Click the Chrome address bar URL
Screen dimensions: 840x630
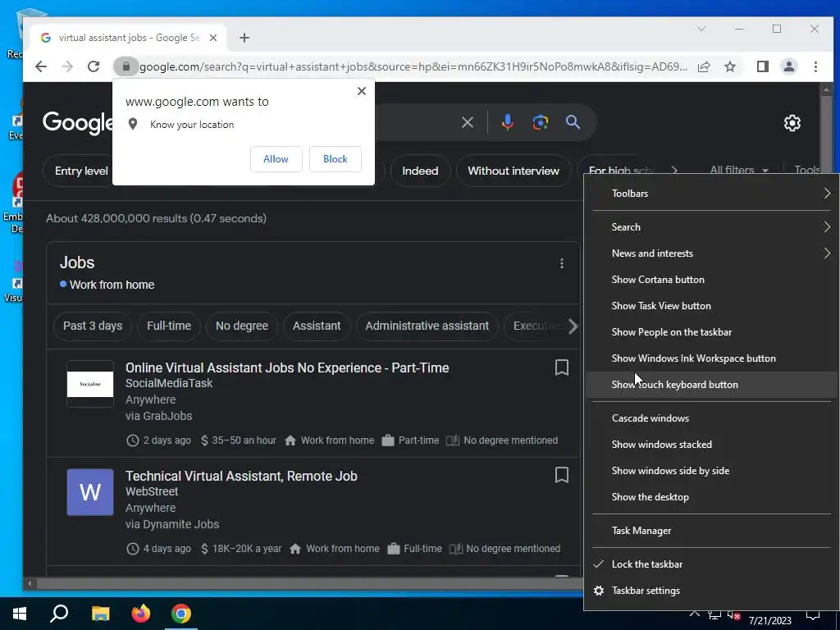pos(413,66)
